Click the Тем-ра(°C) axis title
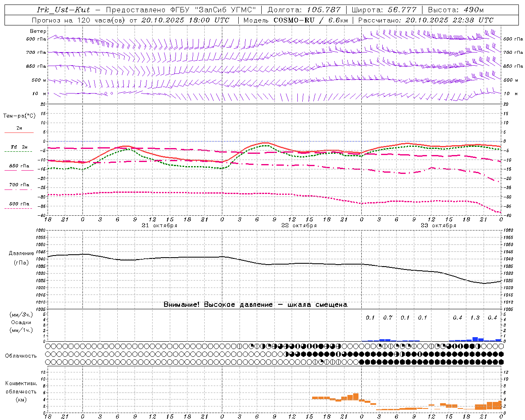525x420 pixels. (19, 116)
